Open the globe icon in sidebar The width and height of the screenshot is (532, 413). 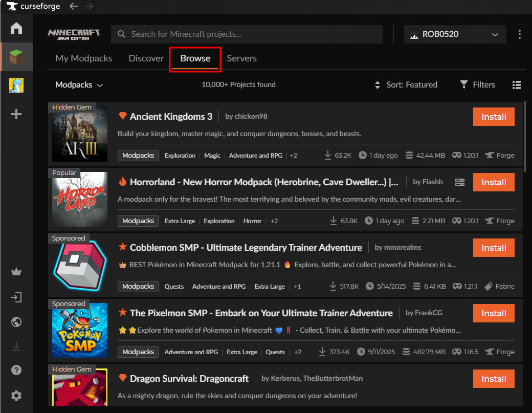tap(16, 322)
